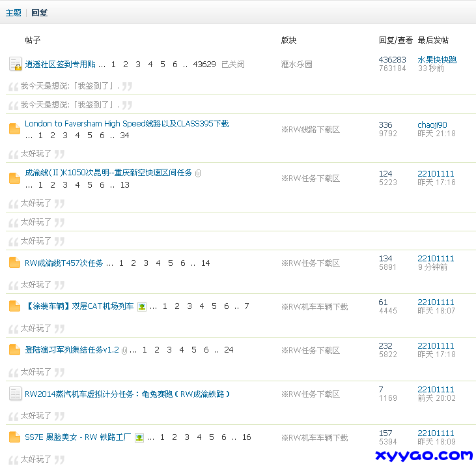Open thread RW2014蒸汽机车虚拟计分任务：龟兔赛跑
This screenshot has width=476, height=466.
tap(128, 394)
